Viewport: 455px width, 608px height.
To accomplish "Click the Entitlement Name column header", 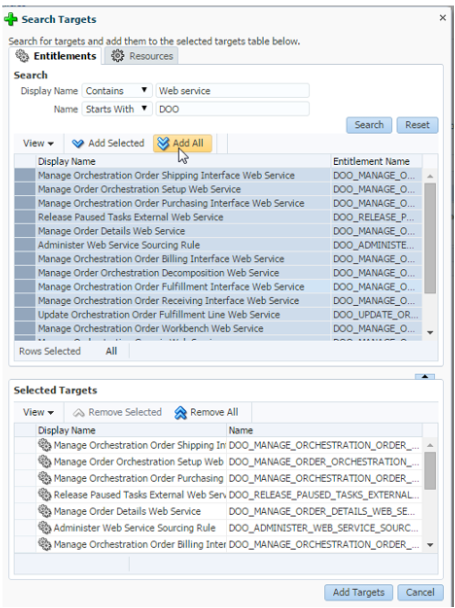I will (376, 161).
